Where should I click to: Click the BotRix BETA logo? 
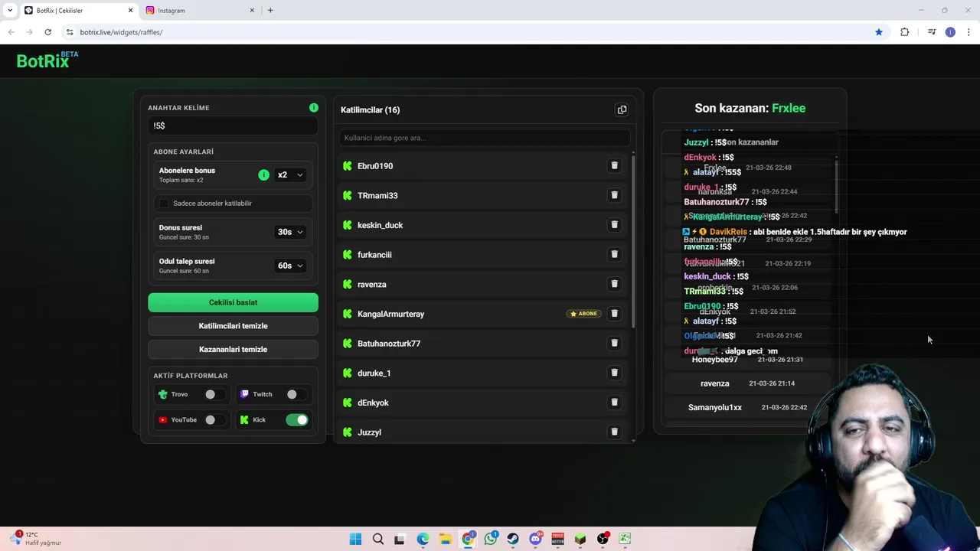[x=47, y=60]
